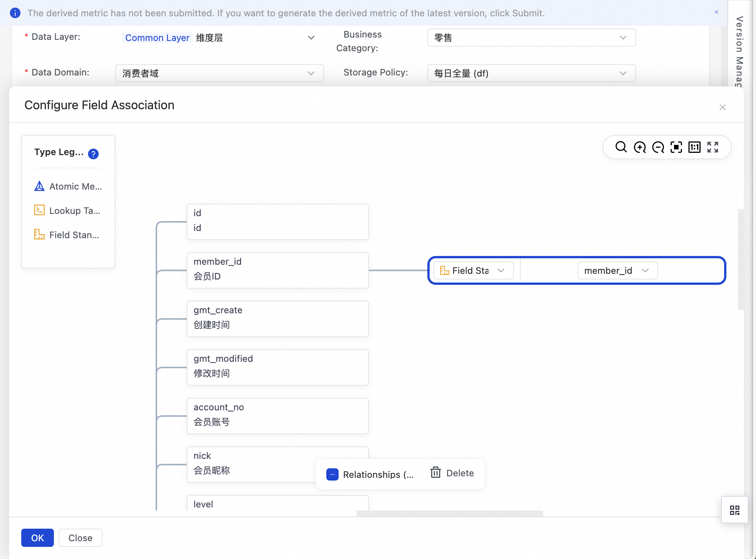Zoom in on the field graph
756x559 pixels.
pos(639,147)
